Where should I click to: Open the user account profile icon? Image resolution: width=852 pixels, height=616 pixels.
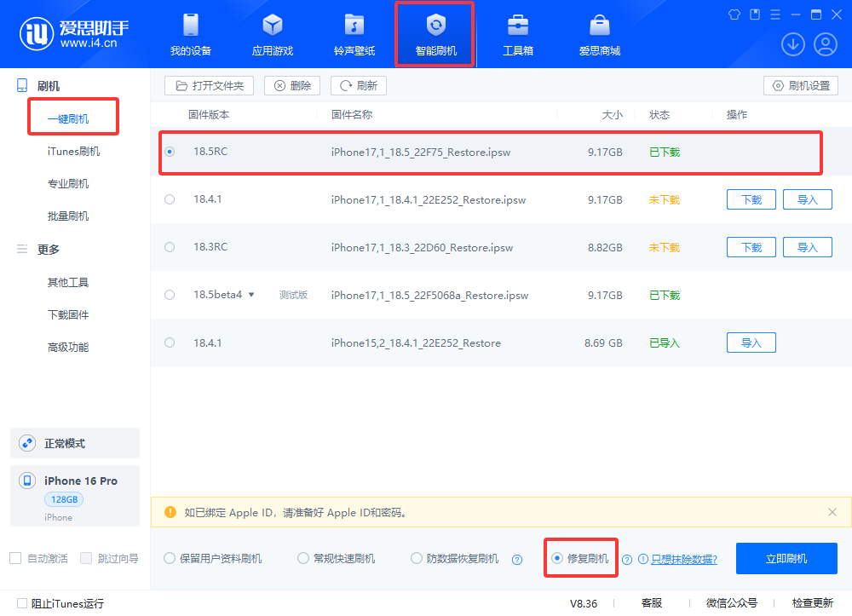pyautogui.click(x=826, y=44)
